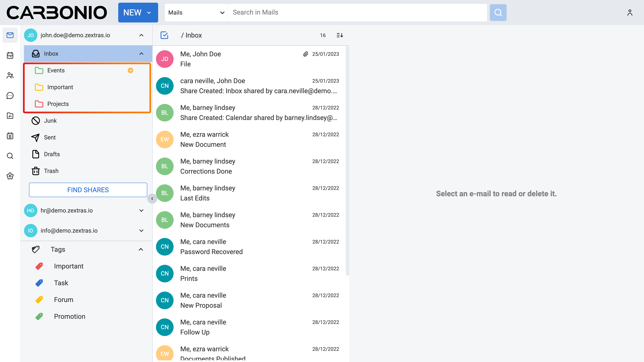Click the FIND SHARES button
The image size is (644, 362).
click(x=88, y=190)
